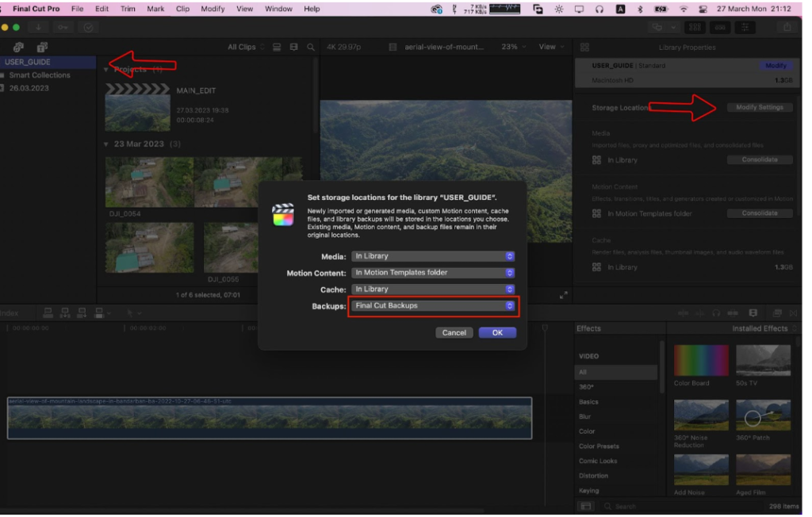Open the Window menu
The width and height of the screenshot is (812, 517).
click(x=278, y=9)
